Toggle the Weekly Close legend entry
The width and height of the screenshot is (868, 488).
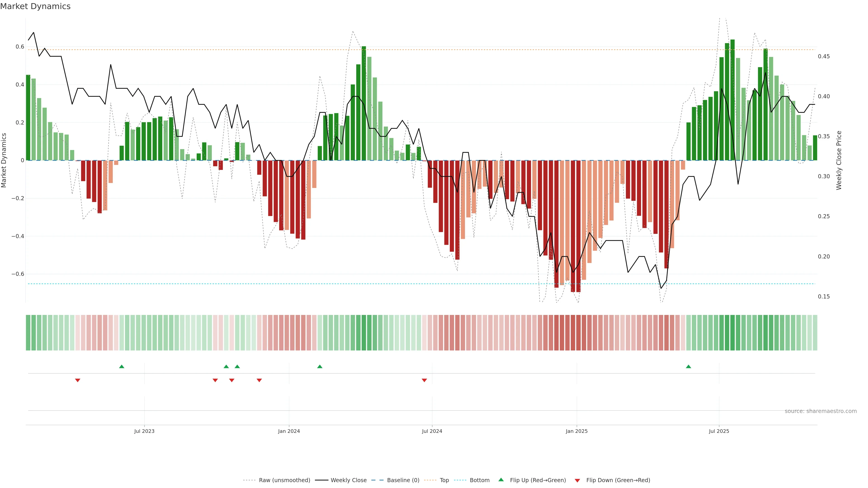pyautogui.click(x=348, y=480)
